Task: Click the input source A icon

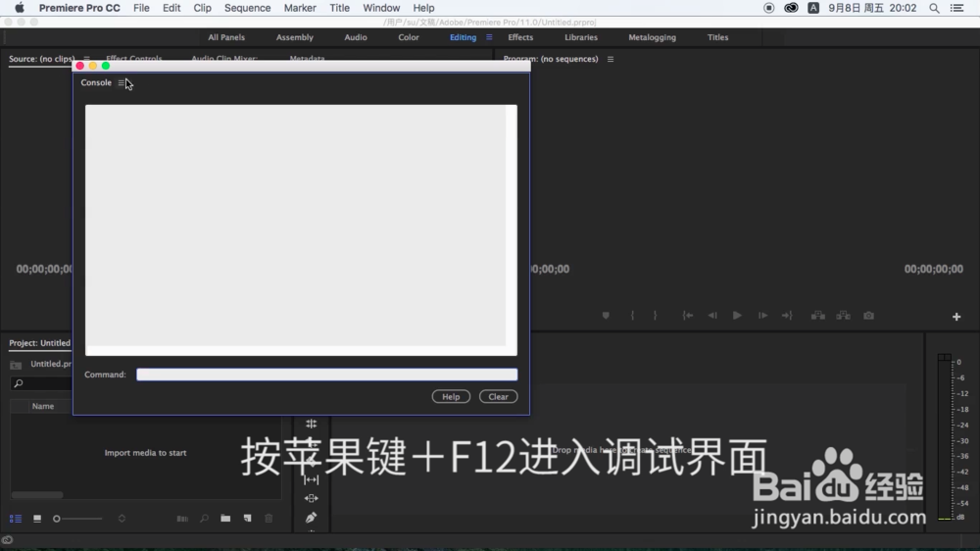Action: point(813,8)
